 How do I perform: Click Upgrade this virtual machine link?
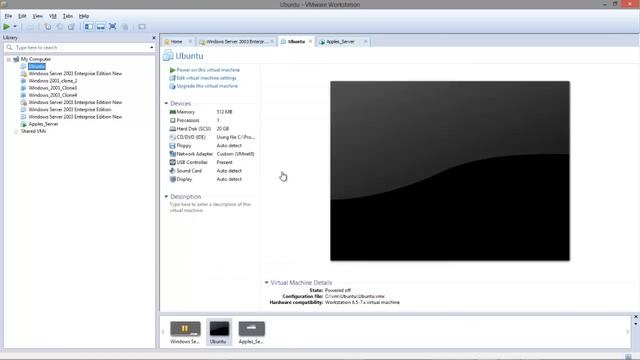click(207, 86)
